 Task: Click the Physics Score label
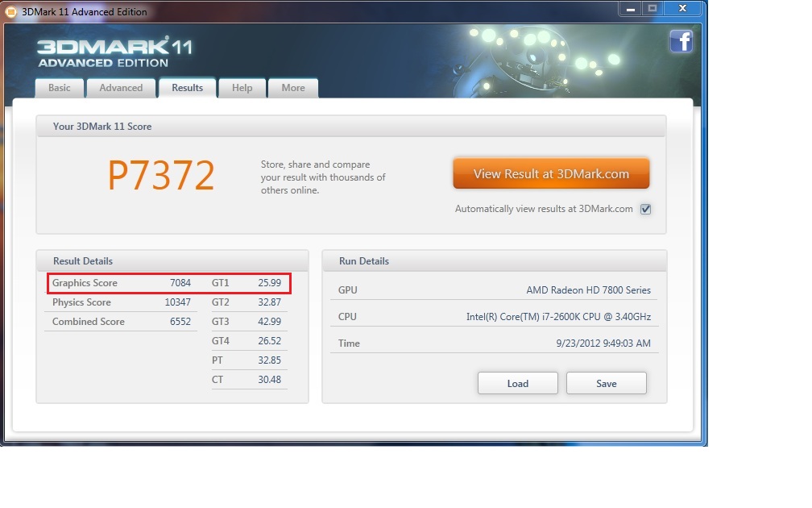(81, 302)
